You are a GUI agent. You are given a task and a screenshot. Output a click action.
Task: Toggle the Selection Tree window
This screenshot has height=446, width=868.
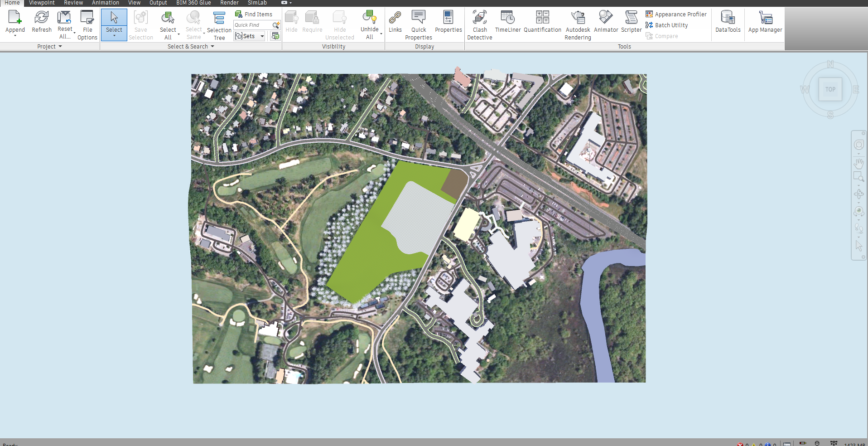tap(219, 25)
